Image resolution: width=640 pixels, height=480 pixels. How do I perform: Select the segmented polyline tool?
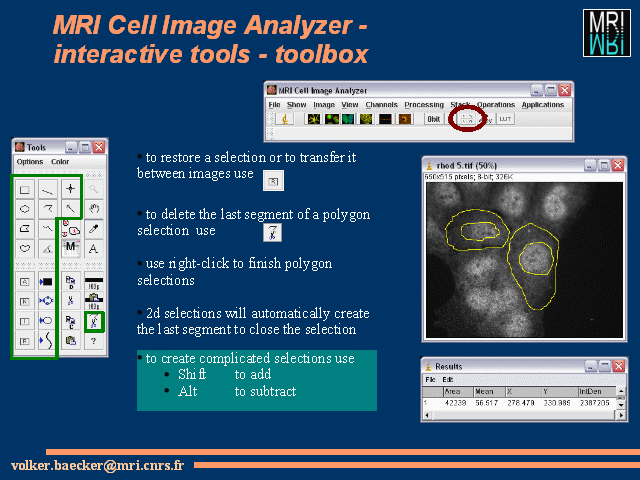click(48, 209)
